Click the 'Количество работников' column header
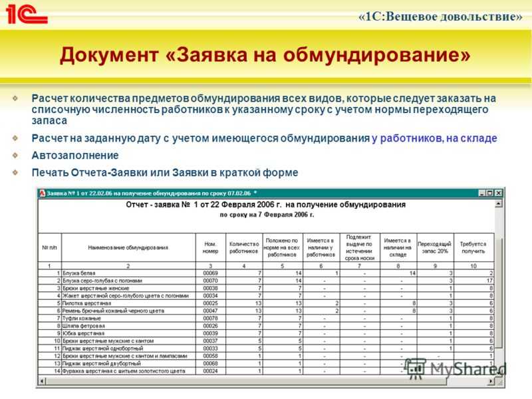 click(244, 247)
